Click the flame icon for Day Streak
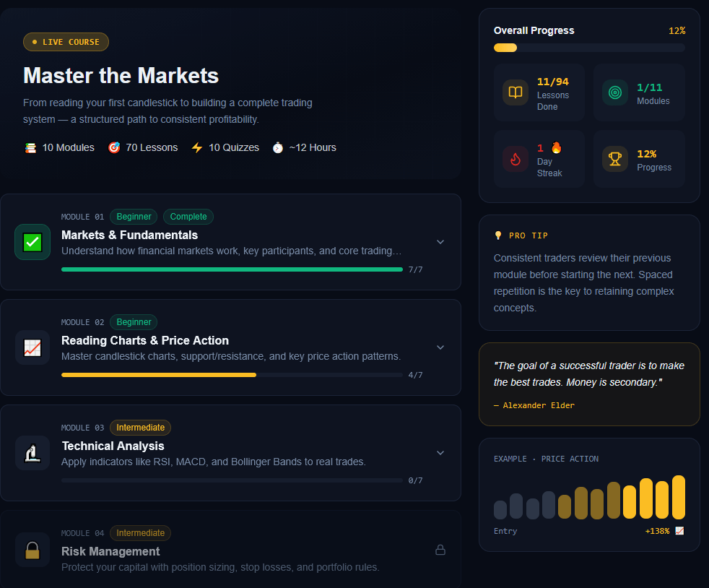The height and width of the screenshot is (588, 709). 516,159
